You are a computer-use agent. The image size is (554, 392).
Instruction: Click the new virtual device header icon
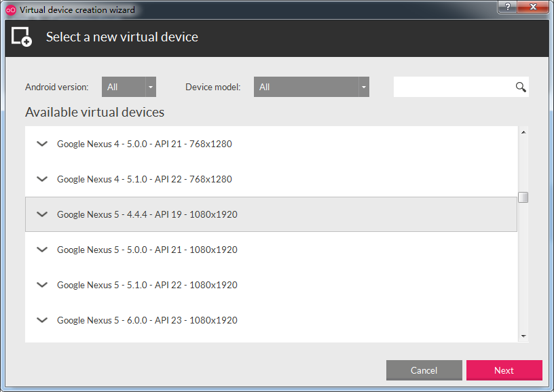(x=22, y=37)
